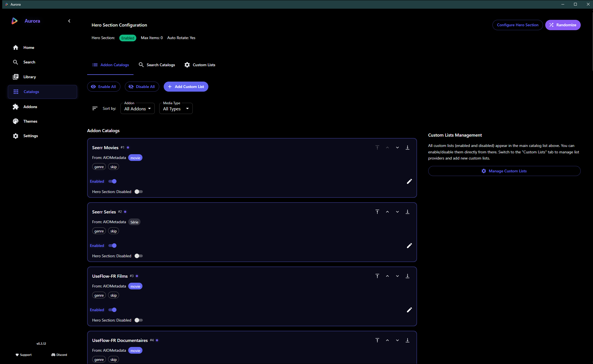The width and height of the screenshot is (593, 364).
Task: Click the Add Custom List button
Action: (186, 87)
